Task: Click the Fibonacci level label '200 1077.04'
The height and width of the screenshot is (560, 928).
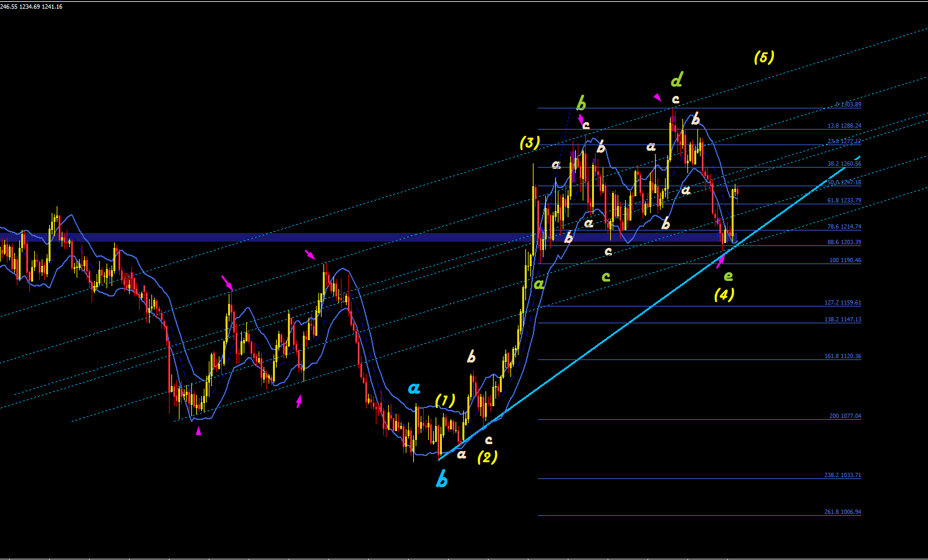Action: pyautogui.click(x=845, y=416)
